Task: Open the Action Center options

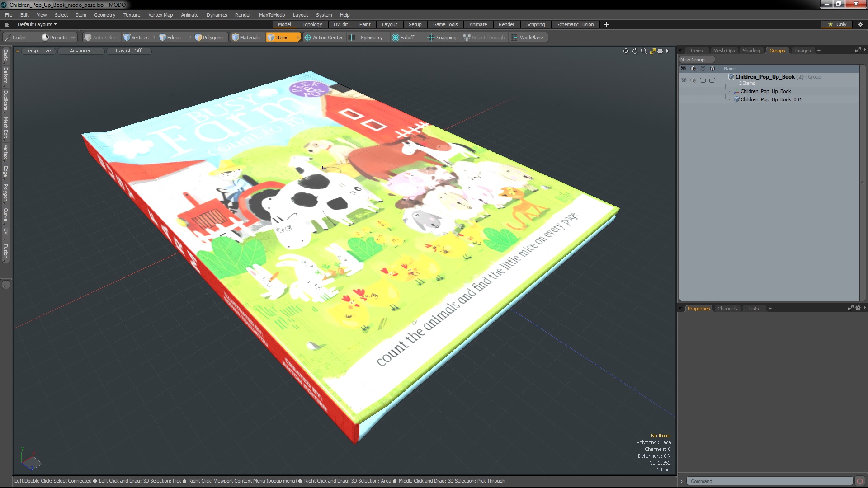Action: point(324,38)
